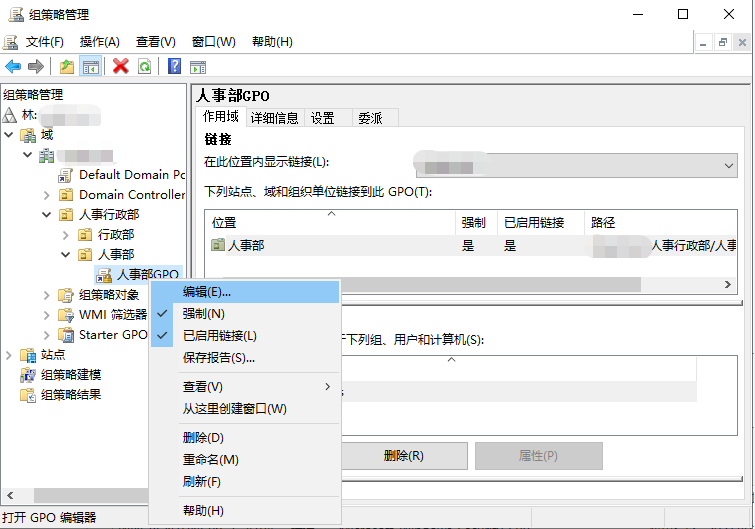Screen dimensions: 755x529
Task: Click the 组策略对象 folder icon
Action: 65,295
